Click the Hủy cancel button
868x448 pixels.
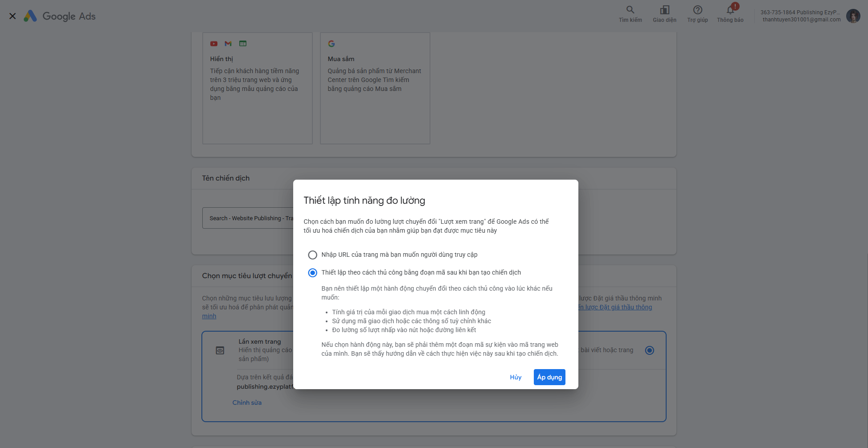[x=516, y=377]
